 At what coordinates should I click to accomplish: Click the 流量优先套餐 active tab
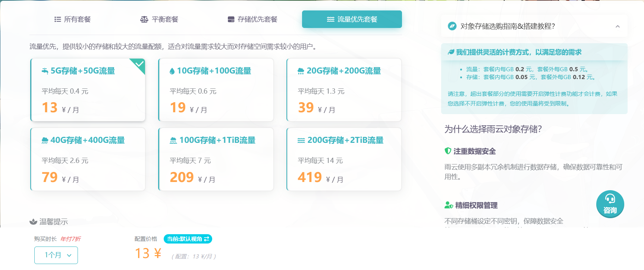pos(352,19)
